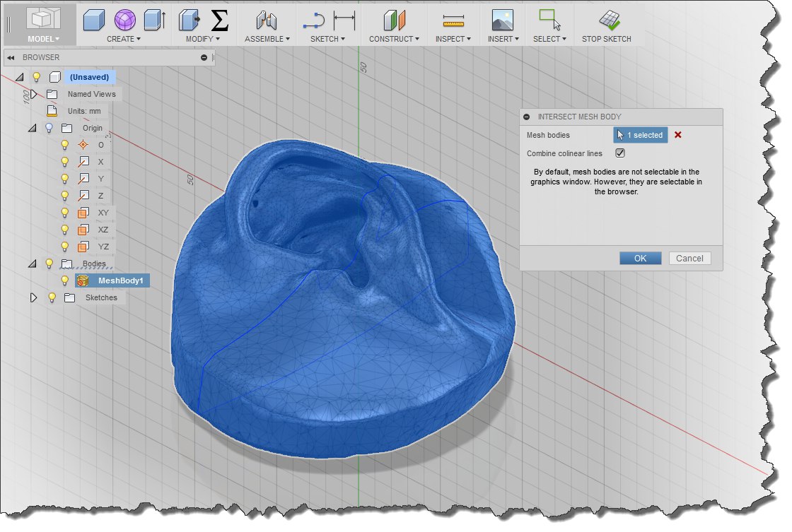Click the XZ plane icon
792x532 pixels.
click(83, 230)
